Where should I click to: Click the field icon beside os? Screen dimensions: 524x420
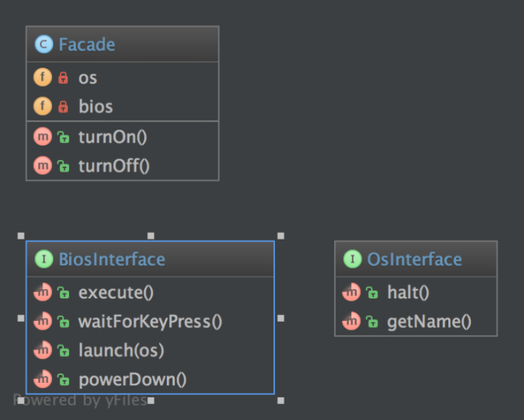pos(43,77)
